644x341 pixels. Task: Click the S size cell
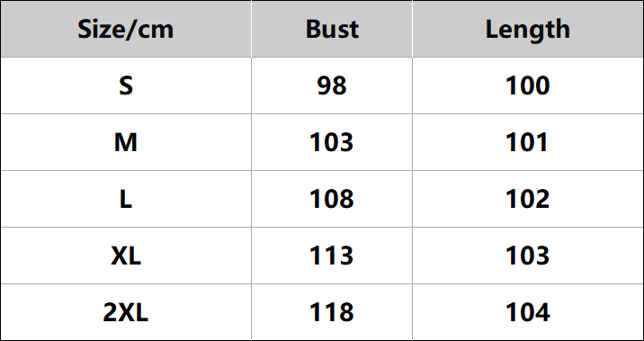pos(126,85)
